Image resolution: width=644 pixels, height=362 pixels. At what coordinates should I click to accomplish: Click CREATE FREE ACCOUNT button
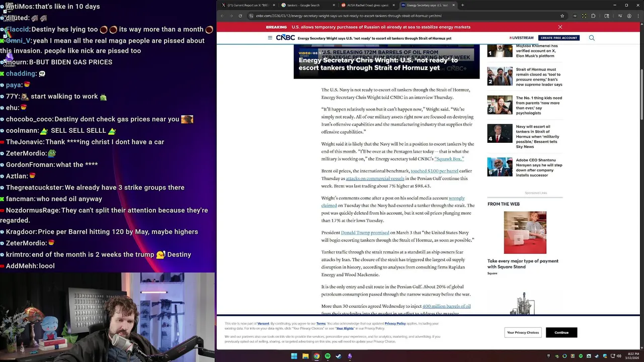click(x=559, y=38)
